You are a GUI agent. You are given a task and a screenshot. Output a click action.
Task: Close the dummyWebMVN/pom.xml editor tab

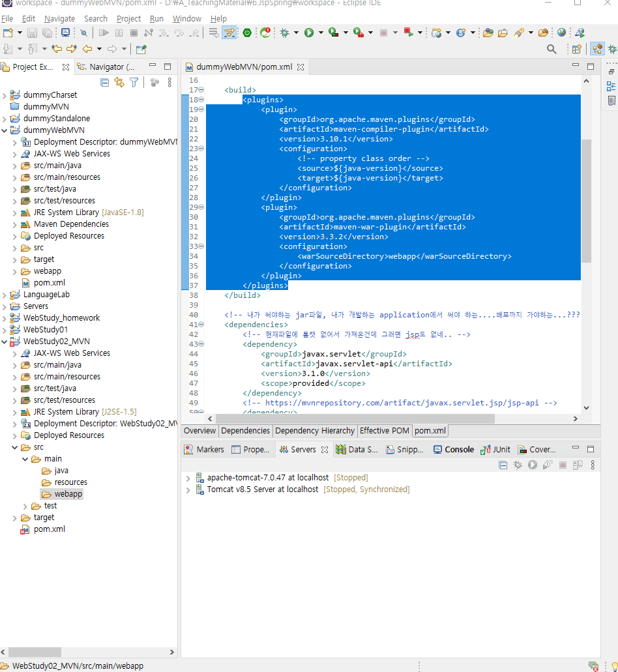click(301, 67)
